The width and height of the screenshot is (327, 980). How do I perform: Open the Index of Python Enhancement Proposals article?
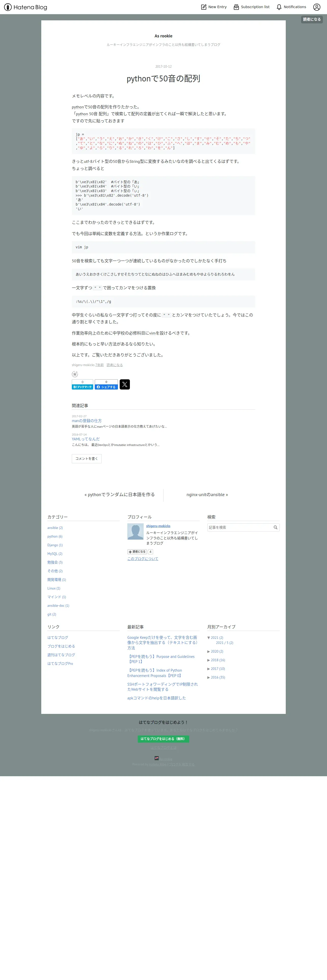[x=155, y=673]
